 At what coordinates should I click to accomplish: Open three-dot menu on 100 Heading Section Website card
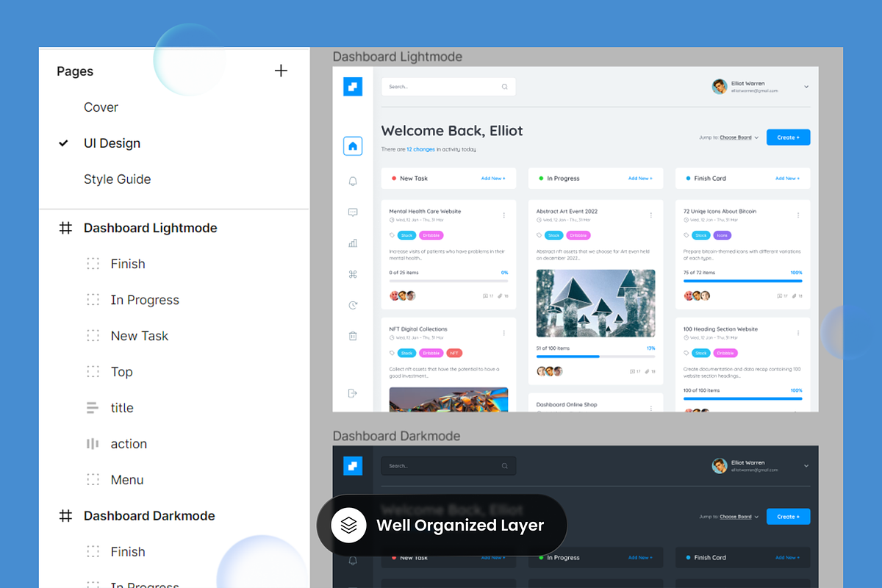pos(798,333)
